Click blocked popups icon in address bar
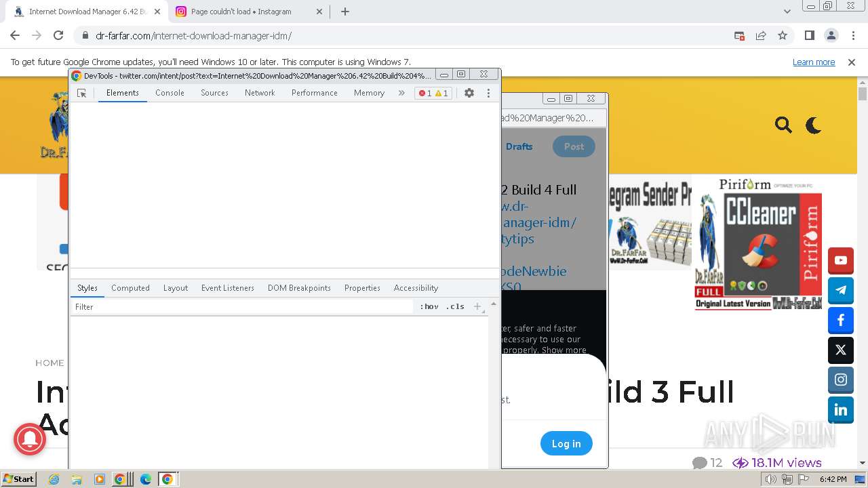Image resolution: width=868 pixels, height=488 pixels. 739,36
